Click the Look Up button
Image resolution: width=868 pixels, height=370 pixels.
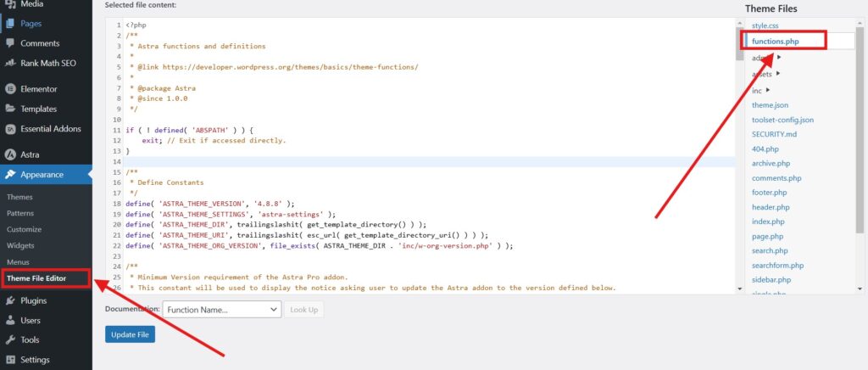click(304, 310)
